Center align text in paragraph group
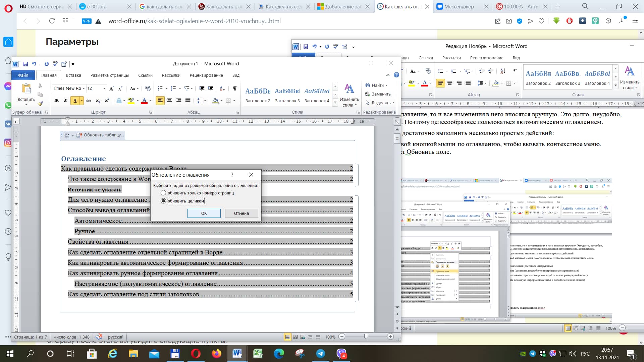The width and height of the screenshot is (644, 362). 169,101
